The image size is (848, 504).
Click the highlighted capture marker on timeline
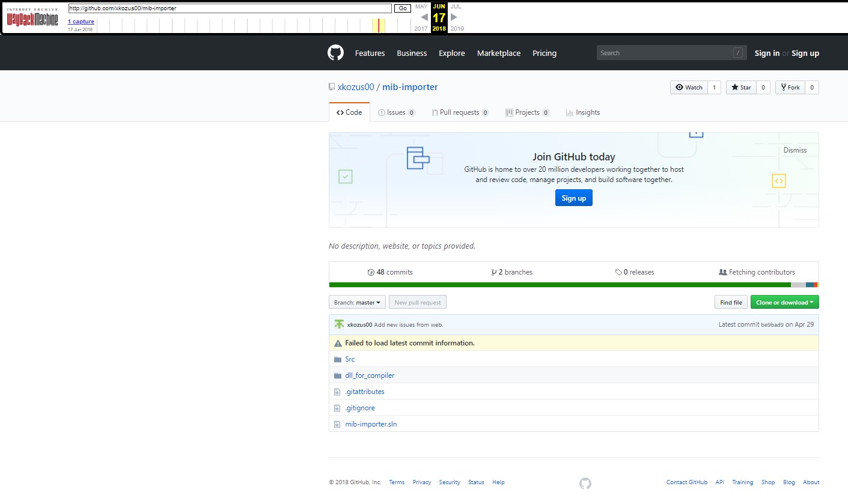pyautogui.click(x=379, y=25)
